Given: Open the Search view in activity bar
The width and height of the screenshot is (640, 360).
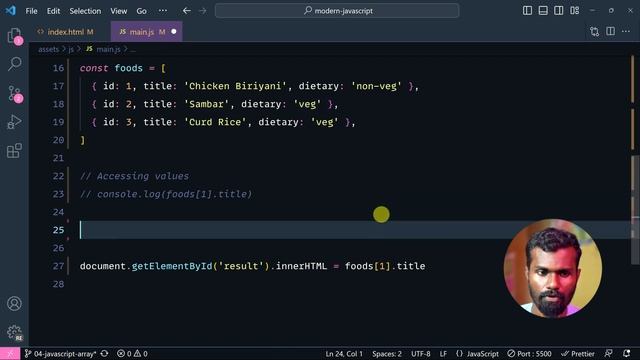Looking at the screenshot, I should coord(14,64).
